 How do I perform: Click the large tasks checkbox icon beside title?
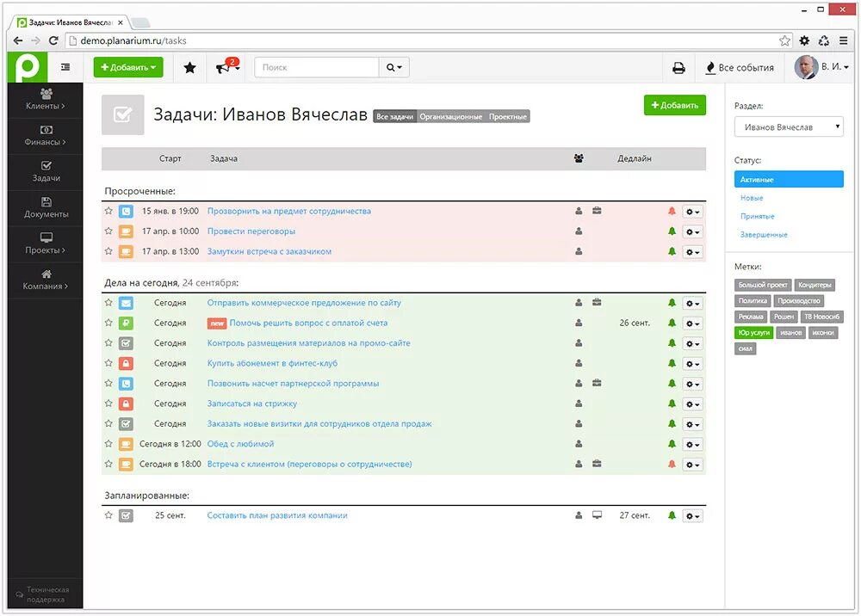[122, 114]
